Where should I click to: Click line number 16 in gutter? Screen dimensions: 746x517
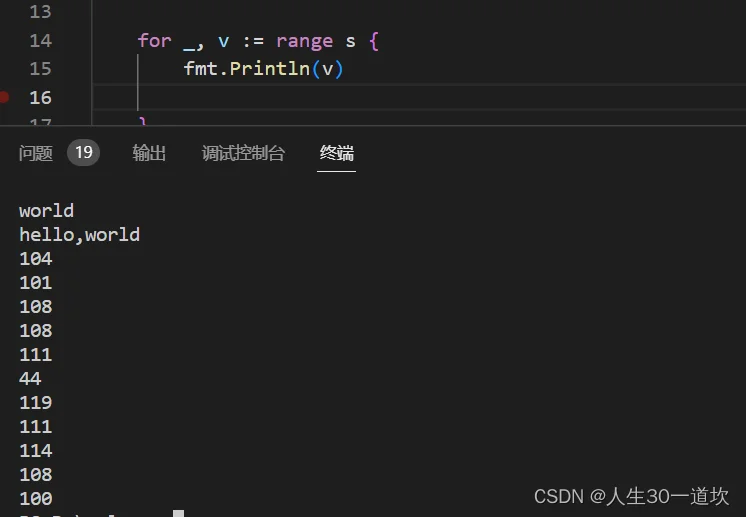pyautogui.click(x=40, y=98)
